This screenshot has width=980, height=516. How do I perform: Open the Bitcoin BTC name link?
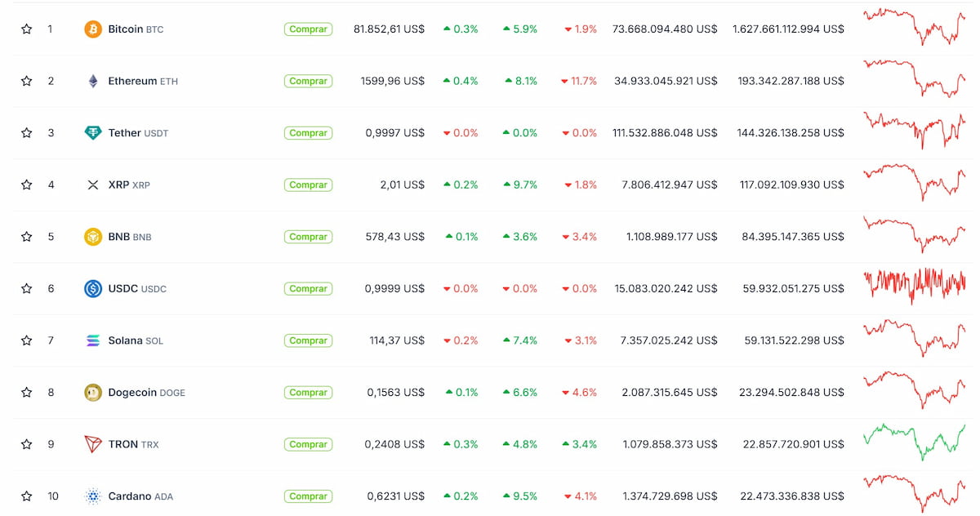coord(136,29)
